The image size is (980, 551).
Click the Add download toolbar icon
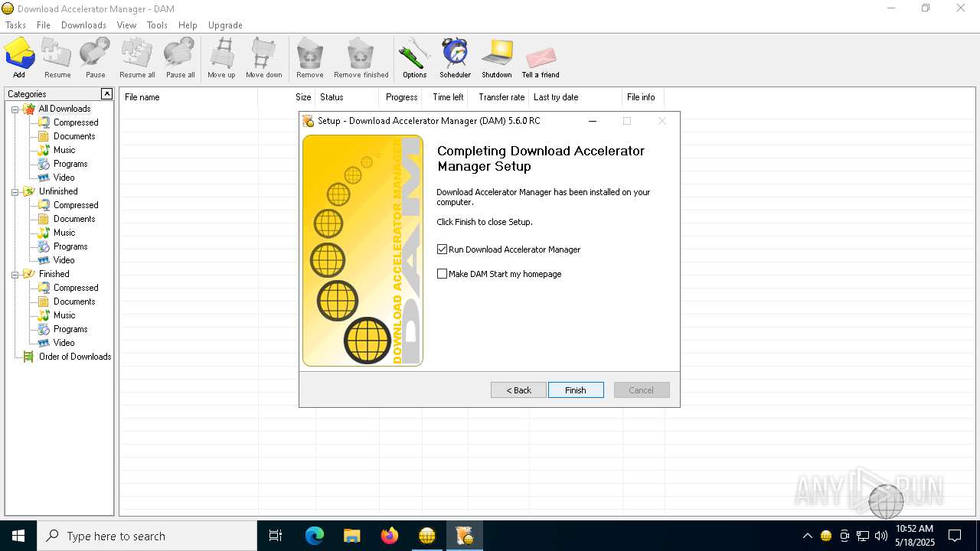tap(19, 58)
